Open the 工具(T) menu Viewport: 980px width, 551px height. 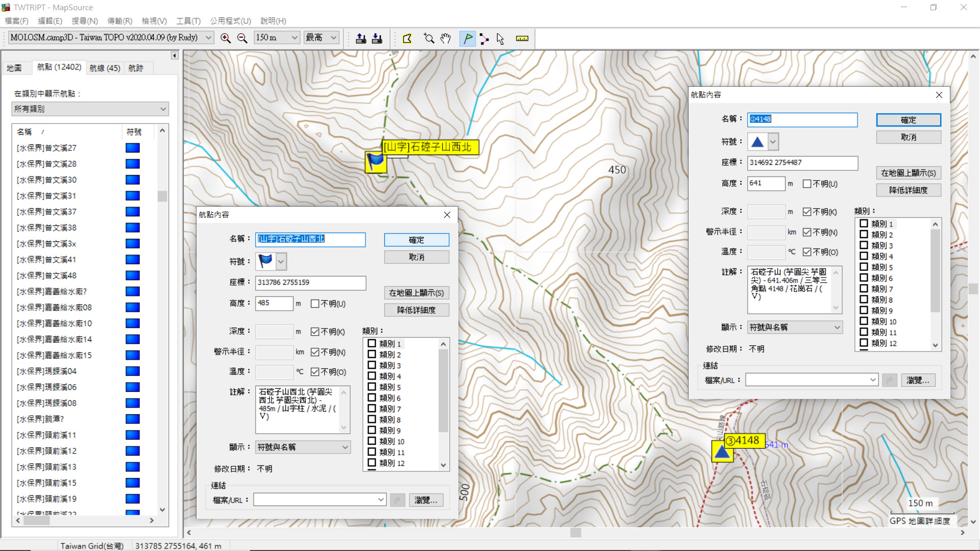[x=188, y=21]
